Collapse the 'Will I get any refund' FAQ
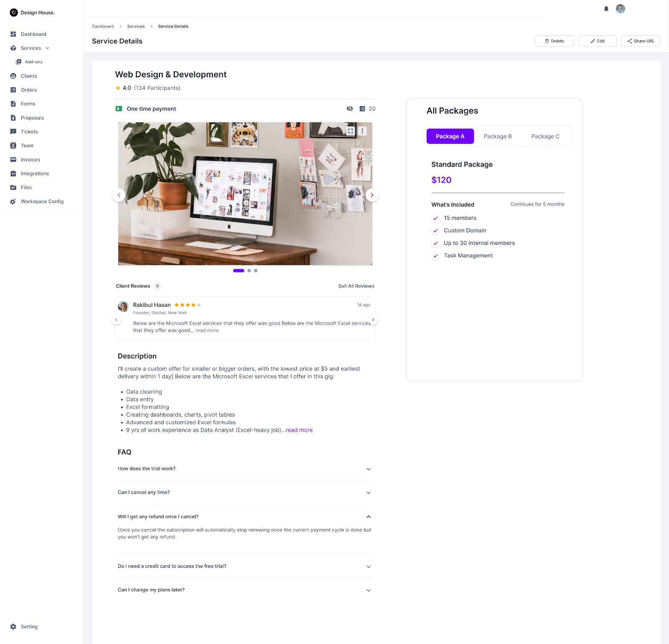 point(368,517)
